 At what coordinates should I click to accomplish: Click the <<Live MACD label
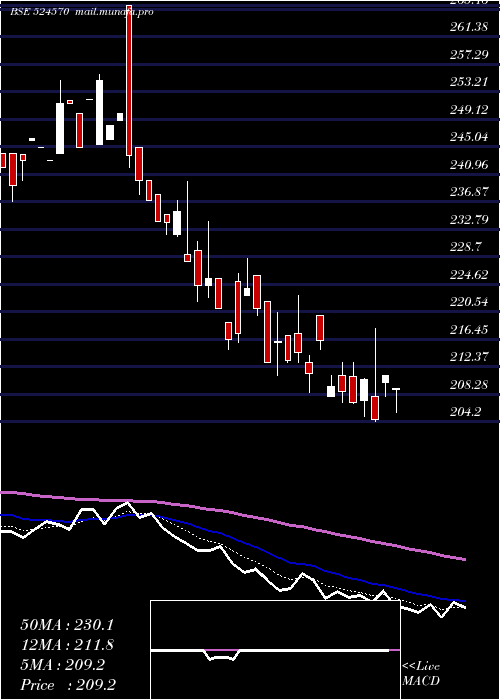click(421, 674)
